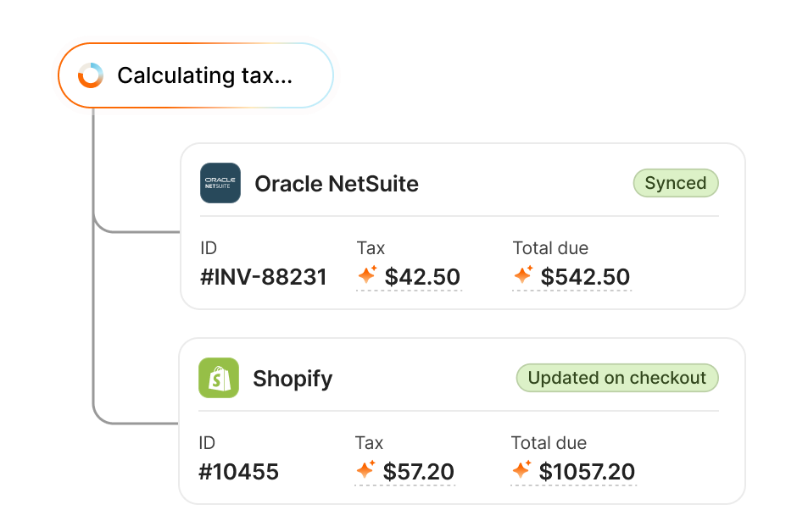
Task: Click sparkle icon next to $542.50 total
Action: (523, 275)
